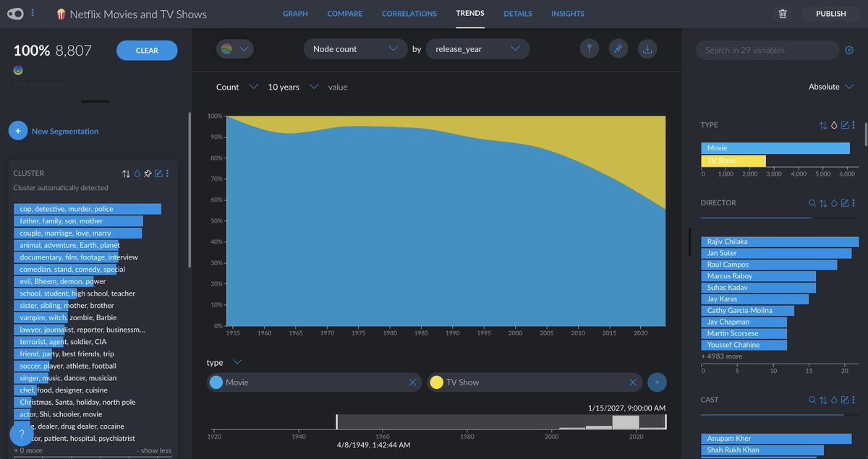Select 'father, family, son, mother' cluster
This screenshot has width=868, height=459.
click(78, 221)
